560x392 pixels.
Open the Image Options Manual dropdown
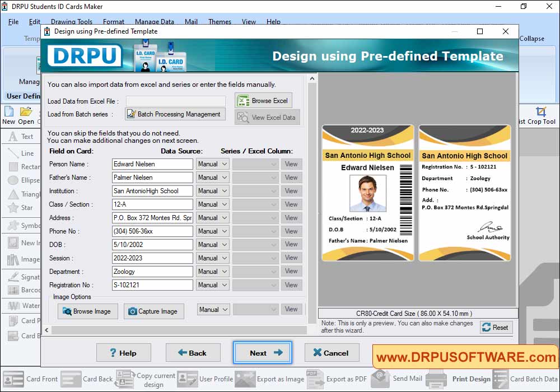point(213,310)
